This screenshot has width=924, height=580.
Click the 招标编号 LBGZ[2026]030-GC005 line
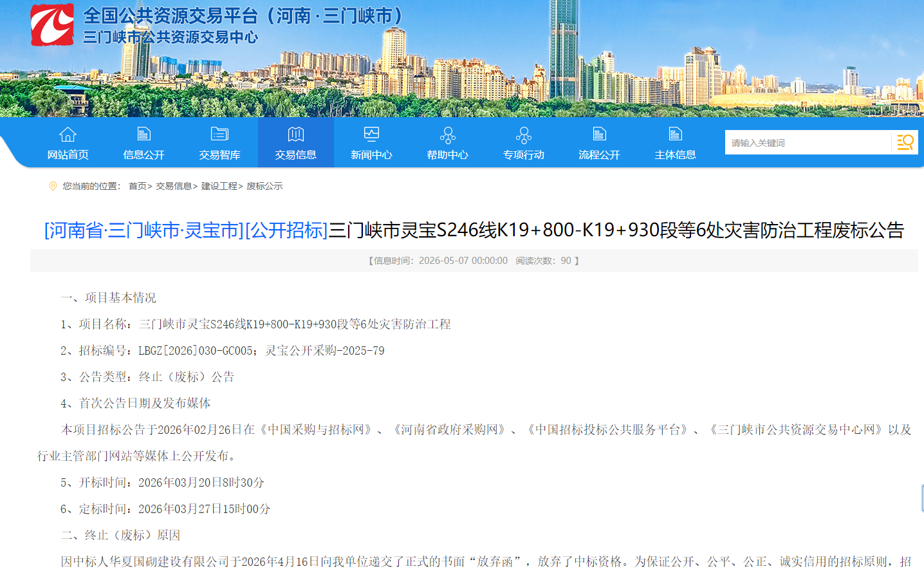pos(223,350)
